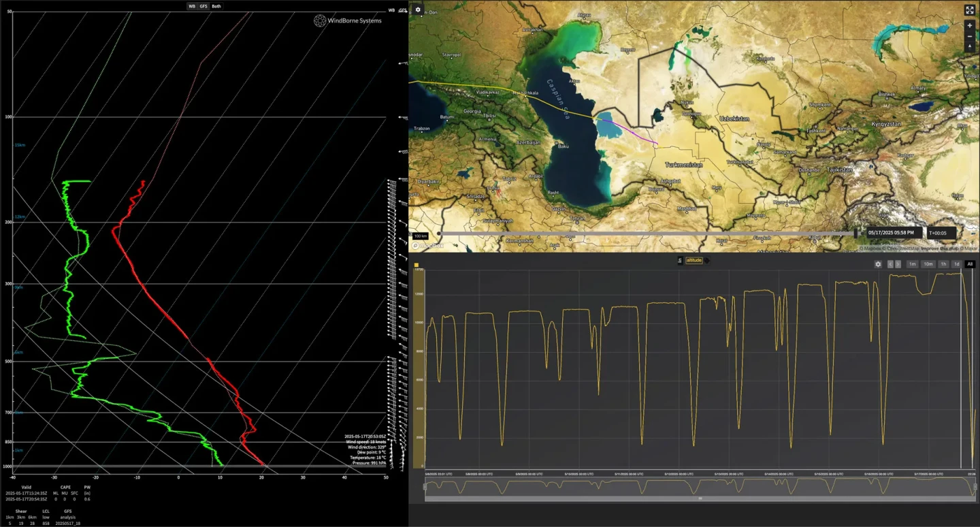
Task: Click the right range handle of chart navigator
Action: pyautogui.click(x=975, y=486)
